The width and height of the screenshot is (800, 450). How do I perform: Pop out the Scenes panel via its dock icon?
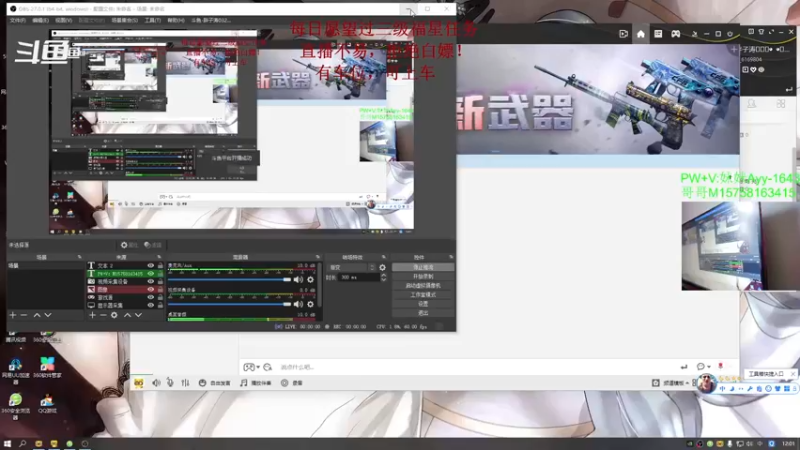tap(79, 257)
